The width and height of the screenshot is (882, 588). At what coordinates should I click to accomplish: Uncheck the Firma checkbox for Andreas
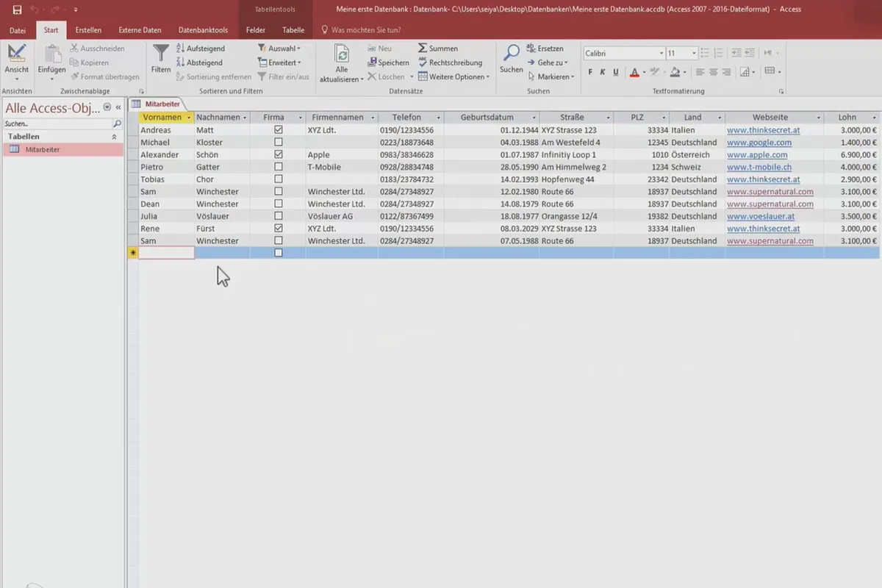click(x=278, y=130)
